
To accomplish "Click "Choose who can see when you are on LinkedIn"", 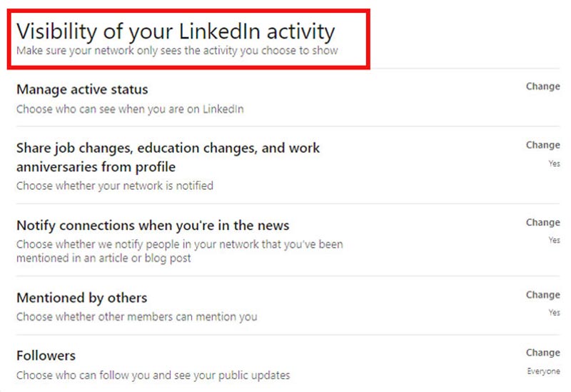I will (x=130, y=109).
